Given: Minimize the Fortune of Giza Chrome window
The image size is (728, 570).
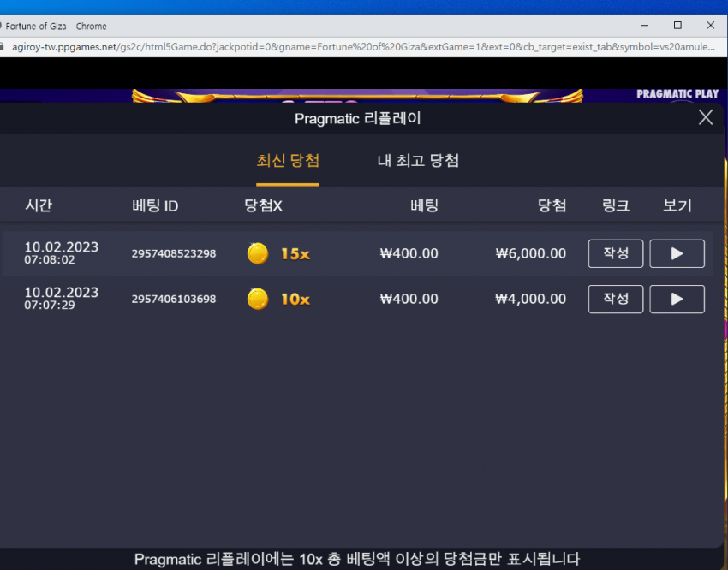Looking at the screenshot, I should coord(644,26).
